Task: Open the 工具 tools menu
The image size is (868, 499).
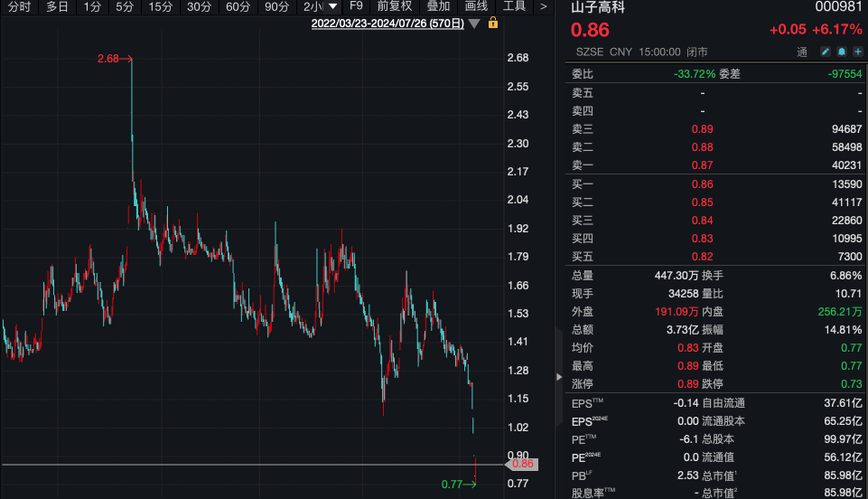Action: tap(514, 7)
